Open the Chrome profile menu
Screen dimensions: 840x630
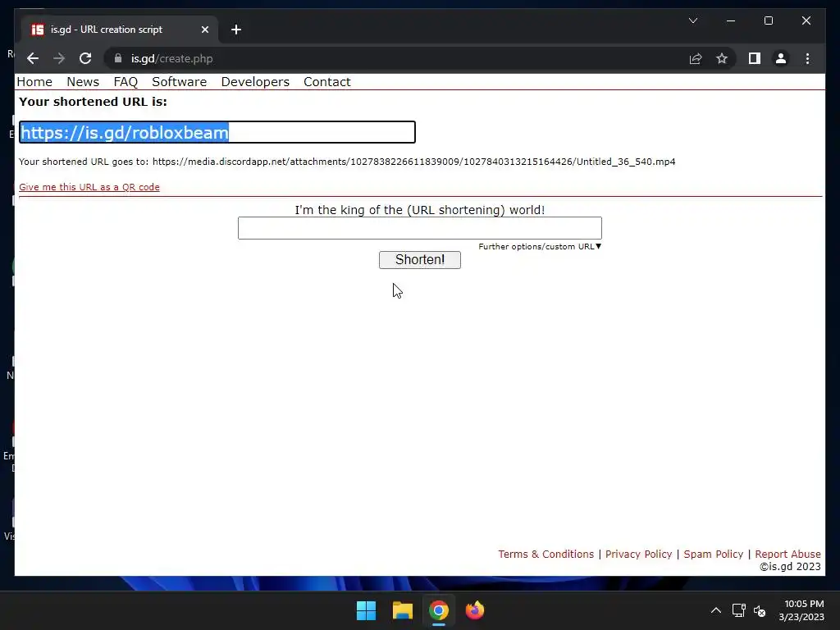click(x=781, y=58)
